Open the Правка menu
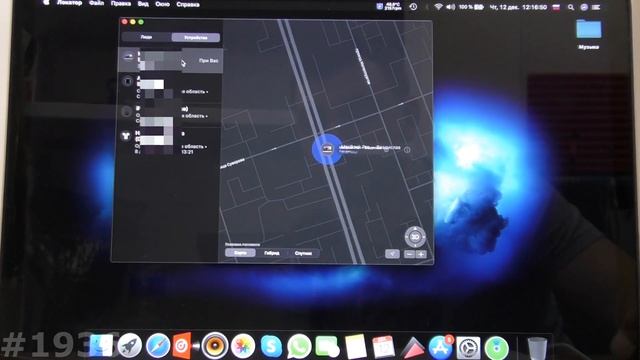 (121, 4)
